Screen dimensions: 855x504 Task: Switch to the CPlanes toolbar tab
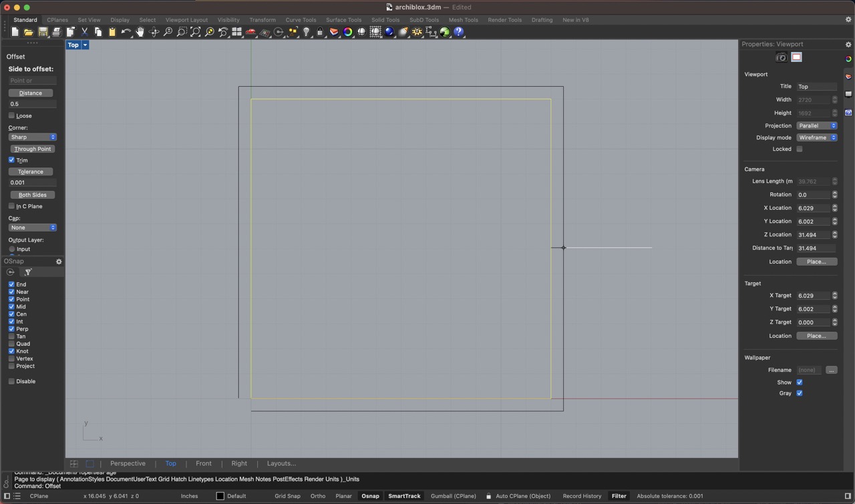tap(57, 20)
